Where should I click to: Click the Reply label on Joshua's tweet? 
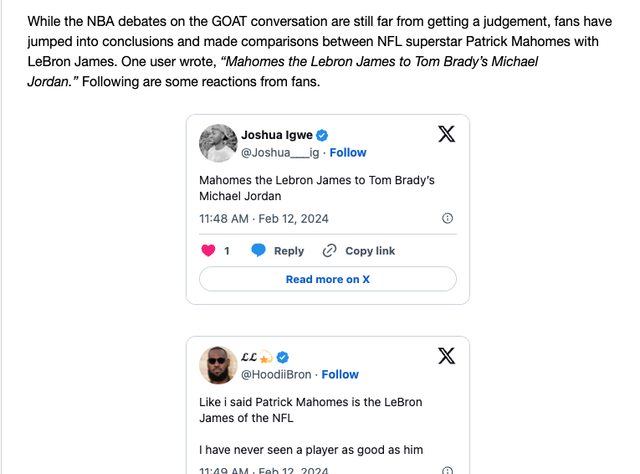[289, 251]
